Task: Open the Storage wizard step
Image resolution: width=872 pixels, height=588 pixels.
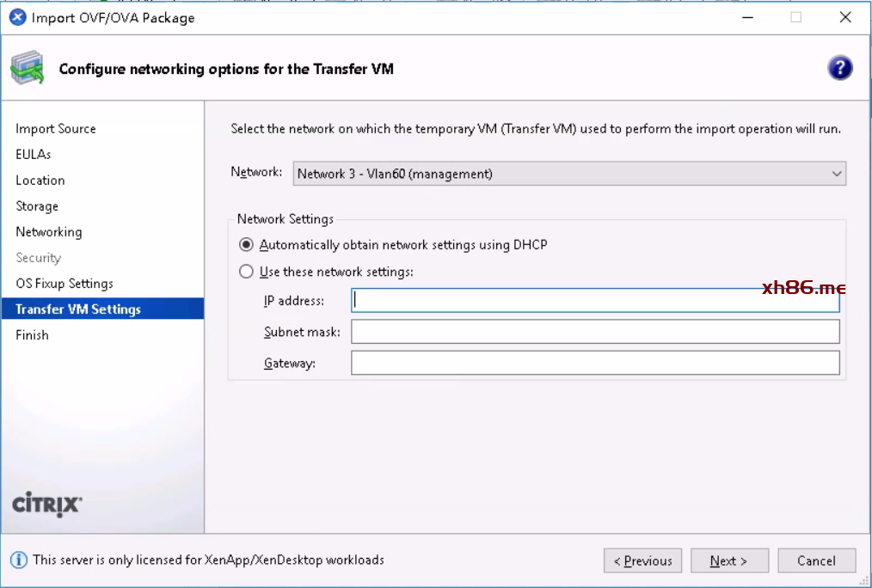Action: 37,206
